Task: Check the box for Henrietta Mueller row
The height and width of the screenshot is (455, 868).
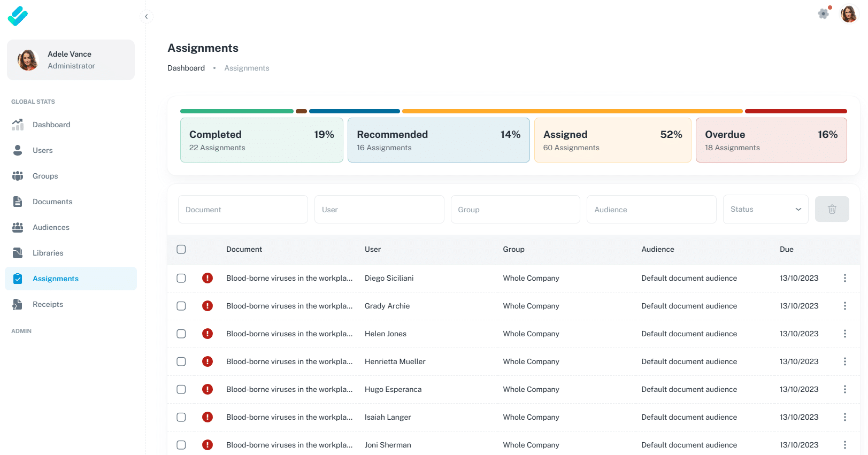Action: pos(181,361)
